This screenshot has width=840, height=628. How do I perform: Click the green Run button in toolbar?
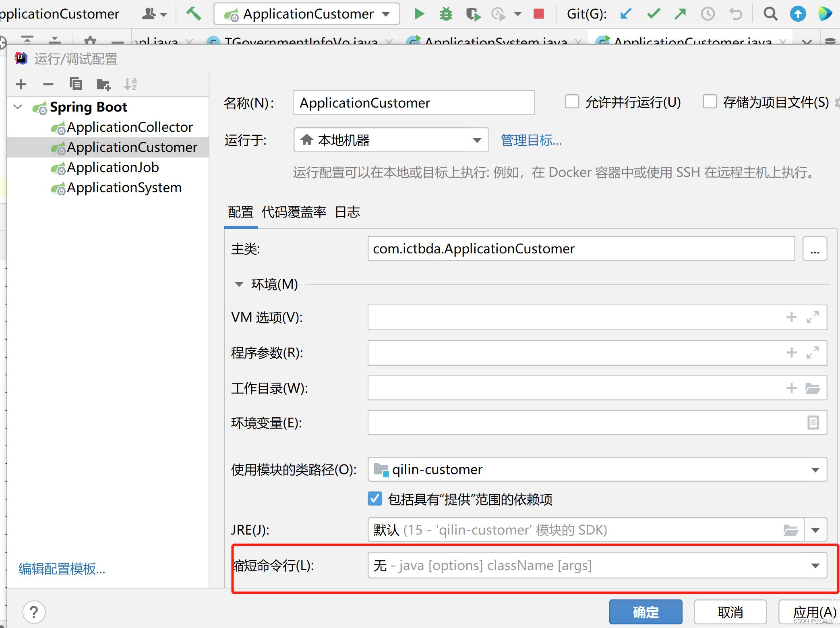tap(419, 14)
